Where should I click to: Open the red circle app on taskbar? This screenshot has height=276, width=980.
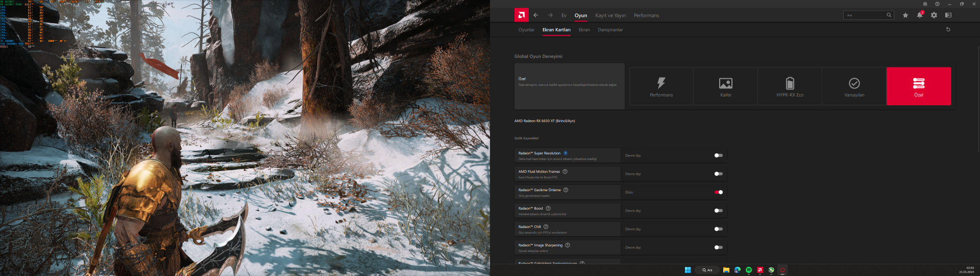pyautogui.click(x=782, y=270)
